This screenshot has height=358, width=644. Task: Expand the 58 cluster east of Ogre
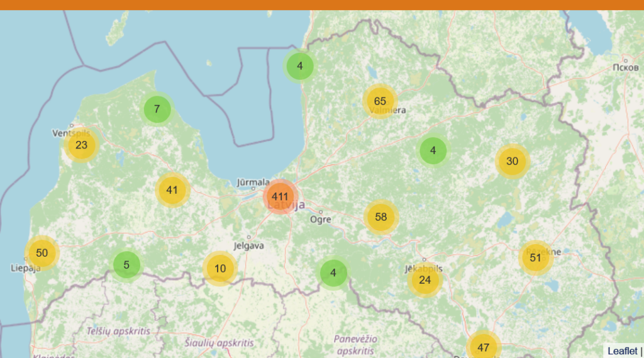380,217
